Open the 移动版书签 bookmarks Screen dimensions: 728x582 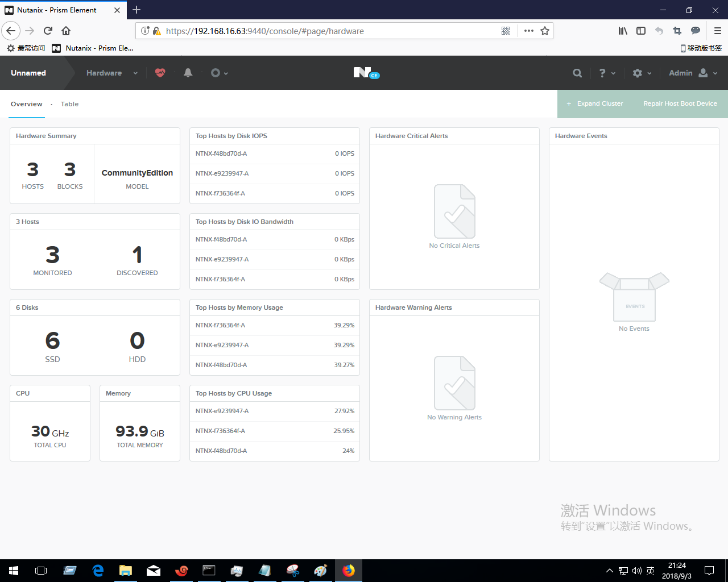coord(701,48)
